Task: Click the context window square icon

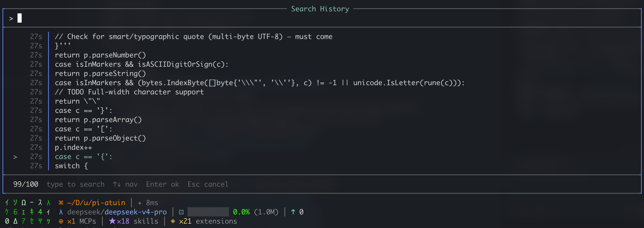Action: [181, 212]
